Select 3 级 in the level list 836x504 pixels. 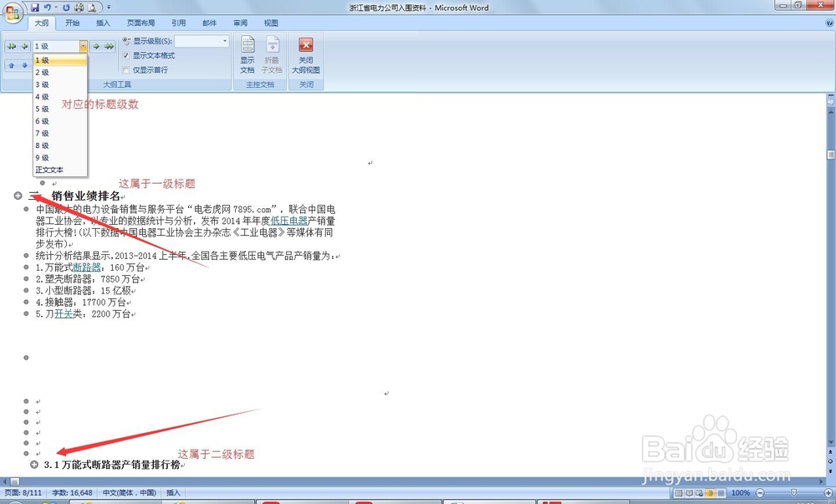59,84
